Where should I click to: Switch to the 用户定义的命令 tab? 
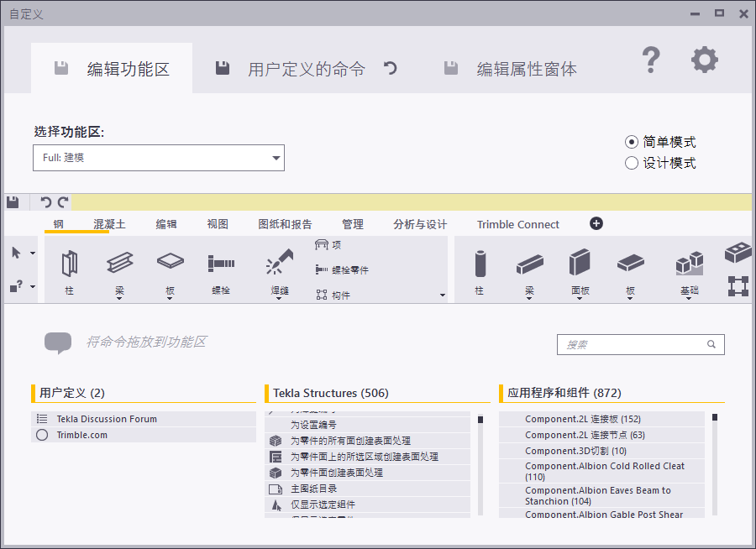pos(306,69)
